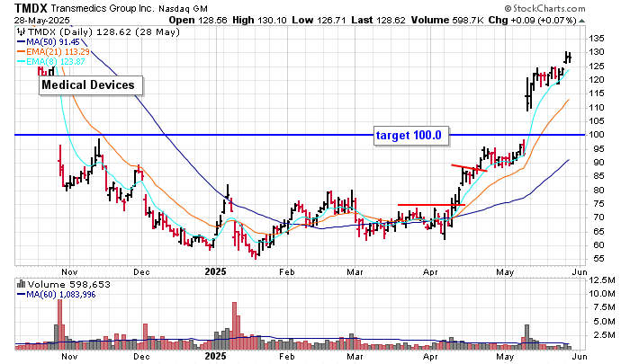Image resolution: width=630 pixels, height=364 pixels.
Task: Click the Low 126.71 value
Action: click(x=319, y=20)
